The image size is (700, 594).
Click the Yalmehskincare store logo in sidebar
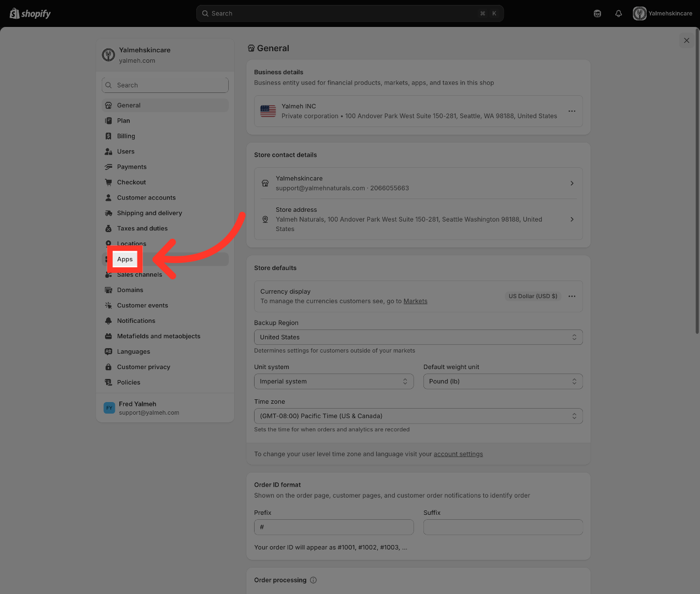(x=108, y=55)
